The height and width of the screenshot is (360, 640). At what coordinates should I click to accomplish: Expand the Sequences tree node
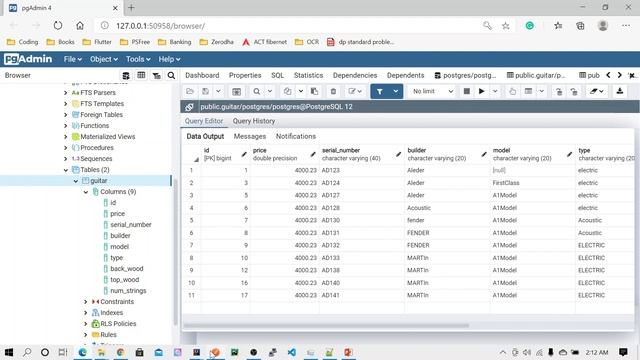(66, 159)
